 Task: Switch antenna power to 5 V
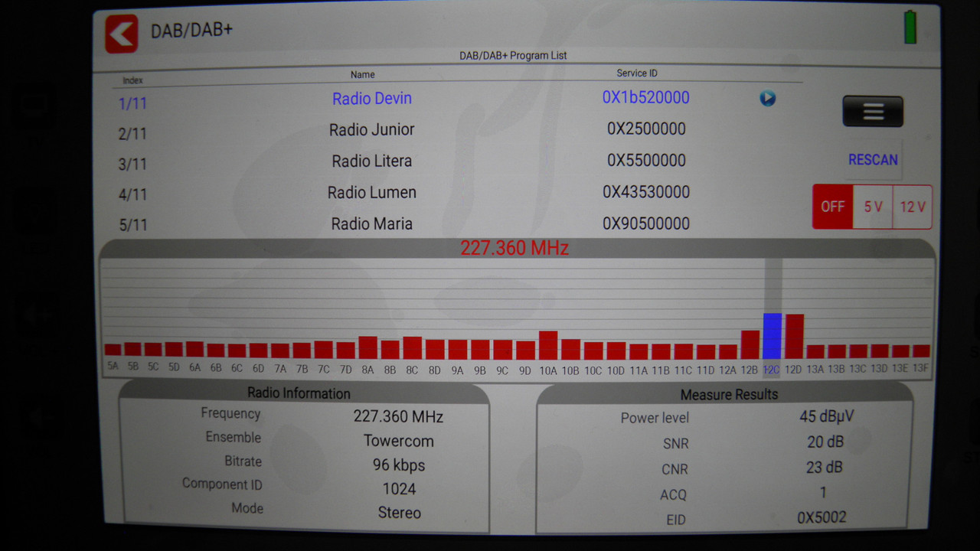(873, 207)
